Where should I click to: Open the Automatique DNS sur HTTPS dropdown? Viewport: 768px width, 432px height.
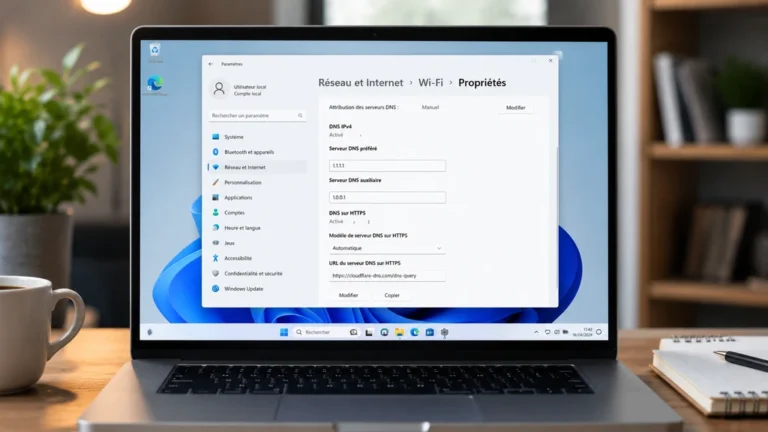pos(387,248)
